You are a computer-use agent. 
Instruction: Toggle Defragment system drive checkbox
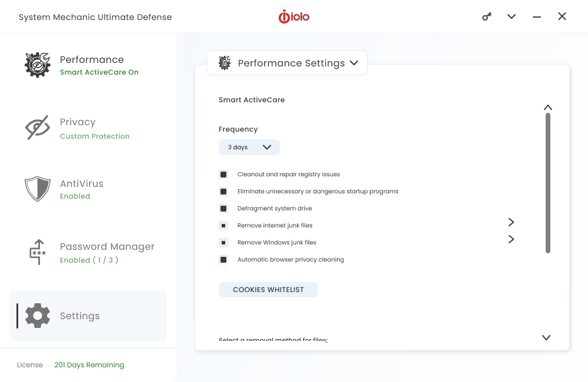point(223,209)
